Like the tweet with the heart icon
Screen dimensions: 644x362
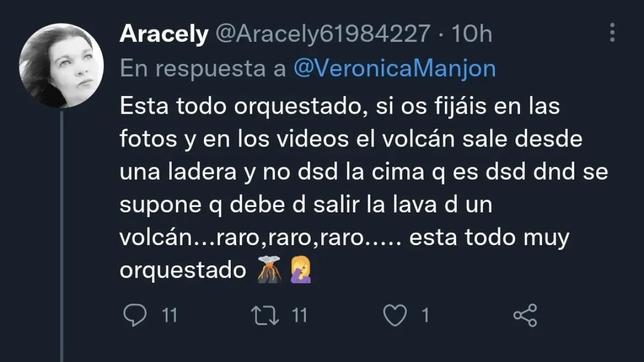click(x=396, y=316)
